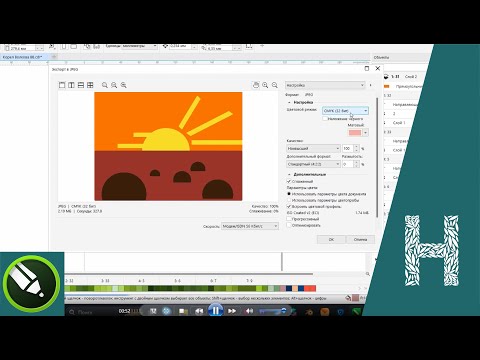Collapse the Настройка section
Image resolution: width=480 pixels, height=360 pixels.
point(289,103)
